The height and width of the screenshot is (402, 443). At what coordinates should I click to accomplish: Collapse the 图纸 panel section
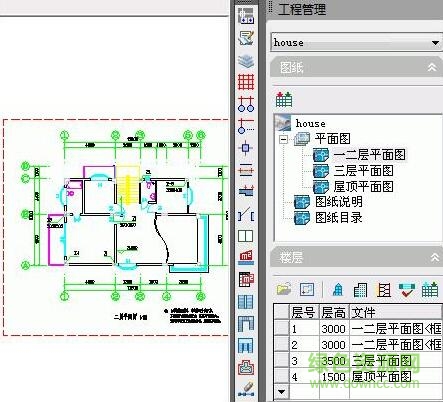coord(432,67)
